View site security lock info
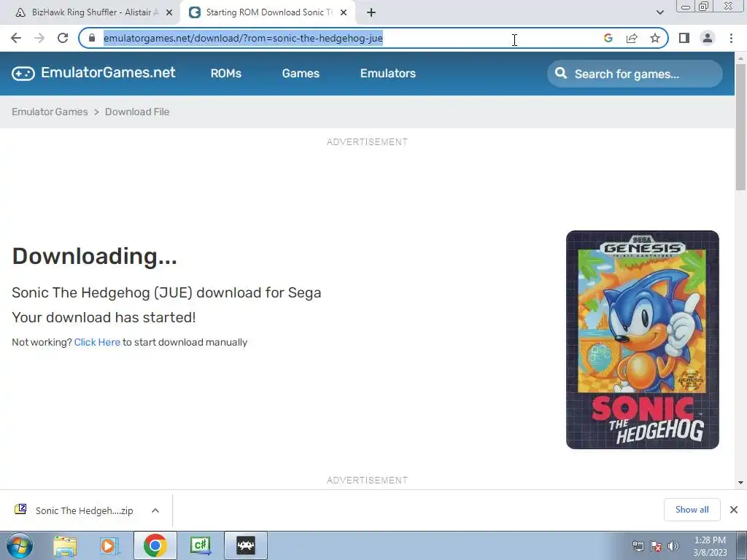 (92, 38)
